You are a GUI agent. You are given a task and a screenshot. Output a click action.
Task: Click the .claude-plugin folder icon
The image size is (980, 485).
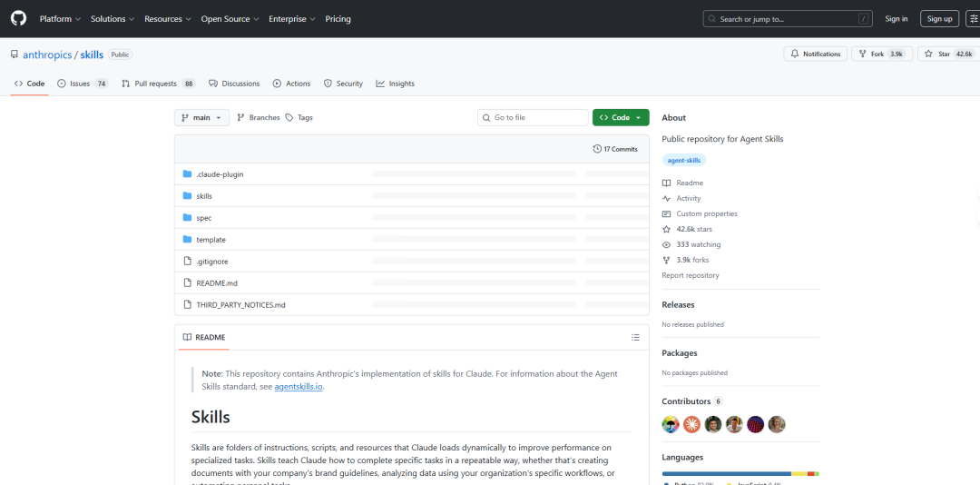(x=187, y=174)
